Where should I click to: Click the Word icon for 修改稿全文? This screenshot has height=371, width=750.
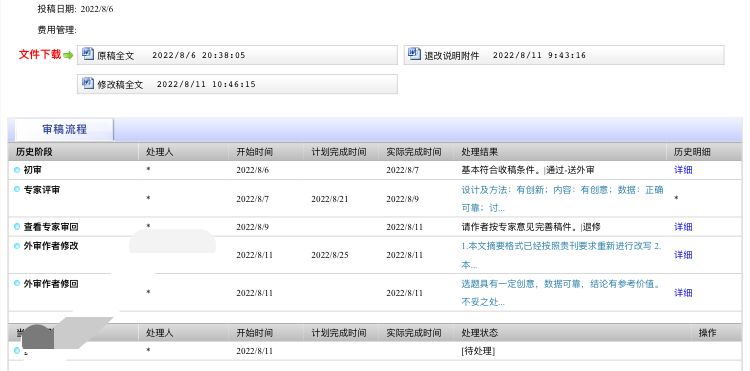click(88, 83)
